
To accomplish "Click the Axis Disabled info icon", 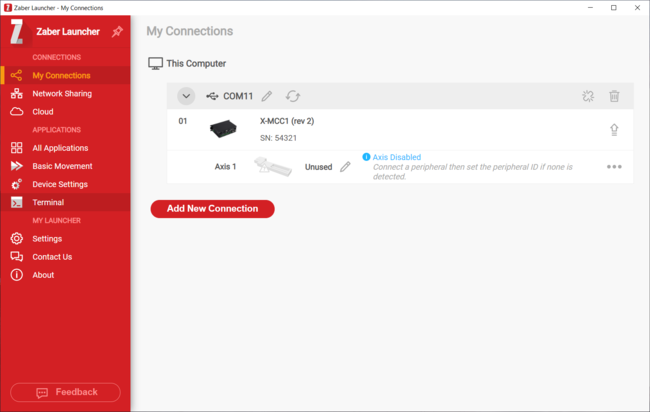I will (x=366, y=157).
